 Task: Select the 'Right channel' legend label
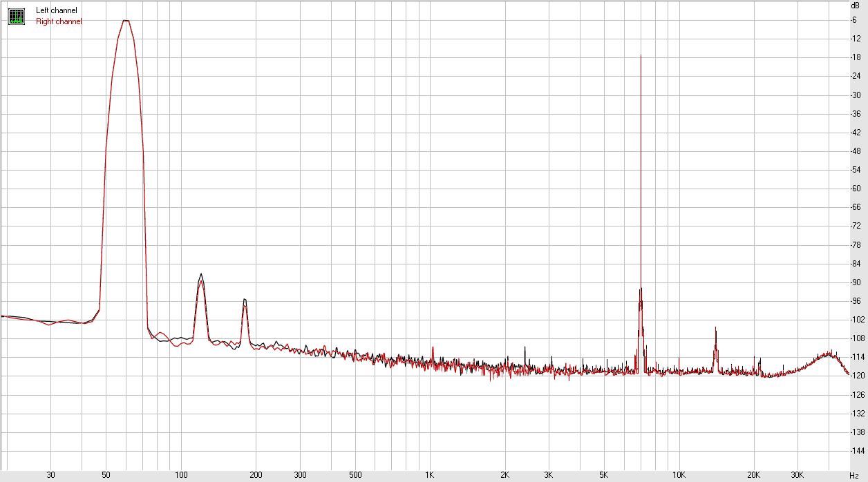tap(59, 21)
